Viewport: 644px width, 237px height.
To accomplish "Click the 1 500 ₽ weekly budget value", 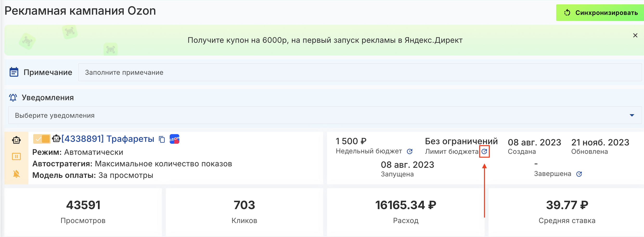I will [351, 141].
